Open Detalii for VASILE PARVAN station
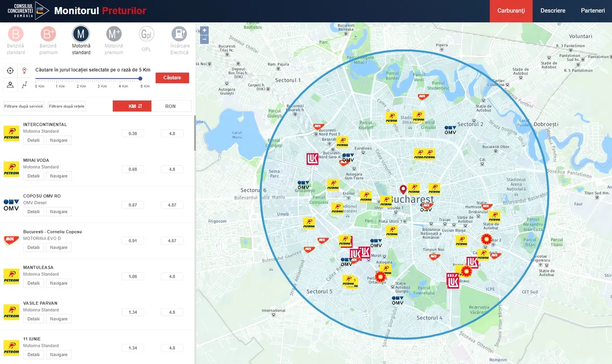 tap(33, 319)
